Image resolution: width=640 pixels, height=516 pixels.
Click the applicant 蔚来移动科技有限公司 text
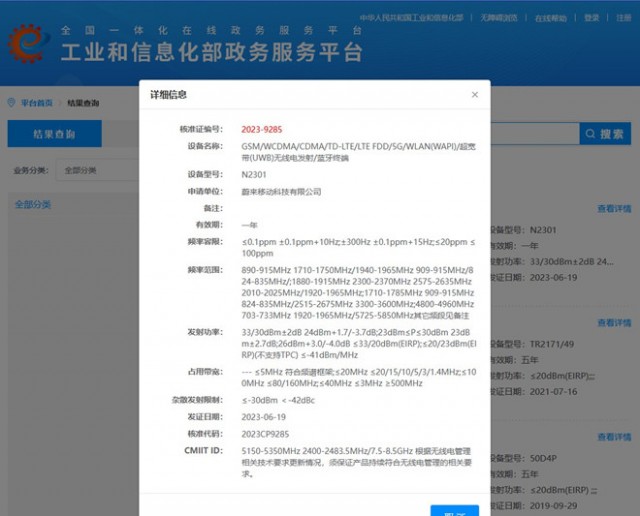tap(281, 191)
